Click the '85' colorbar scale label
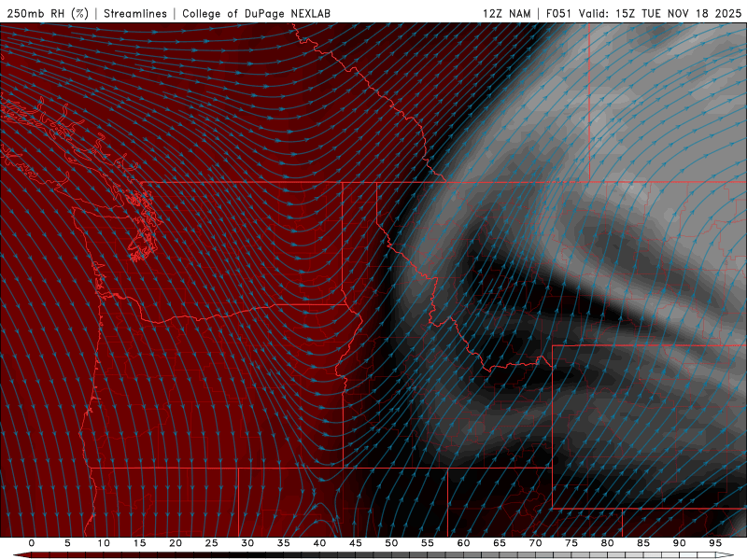 [x=643, y=543]
